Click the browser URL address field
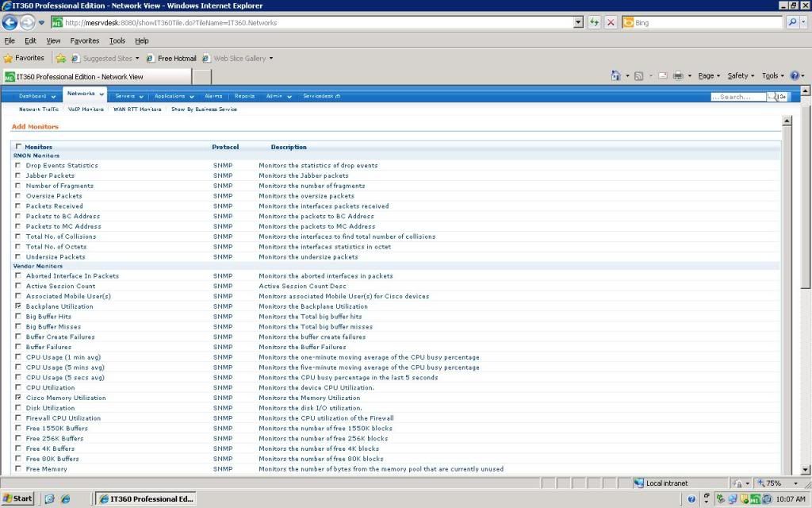This screenshot has width=812, height=508. 318,22
